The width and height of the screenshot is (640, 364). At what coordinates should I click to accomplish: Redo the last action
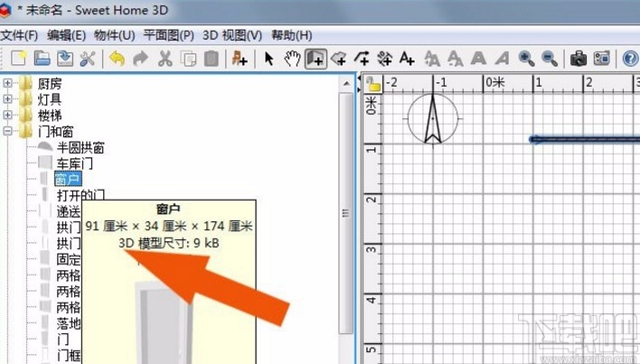141,59
